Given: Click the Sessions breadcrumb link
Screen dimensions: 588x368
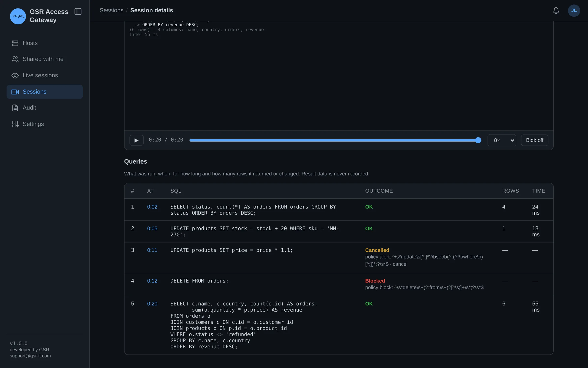Looking at the screenshot, I should (x=111, y=10).
